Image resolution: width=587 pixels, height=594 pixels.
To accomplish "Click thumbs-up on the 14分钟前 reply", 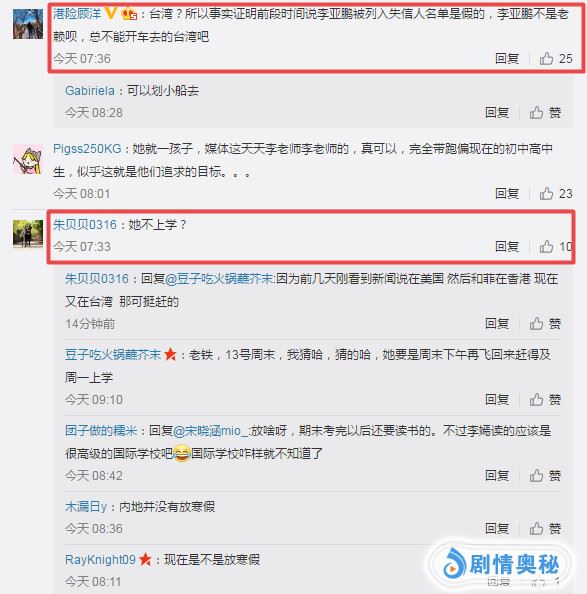I will 545,324.
